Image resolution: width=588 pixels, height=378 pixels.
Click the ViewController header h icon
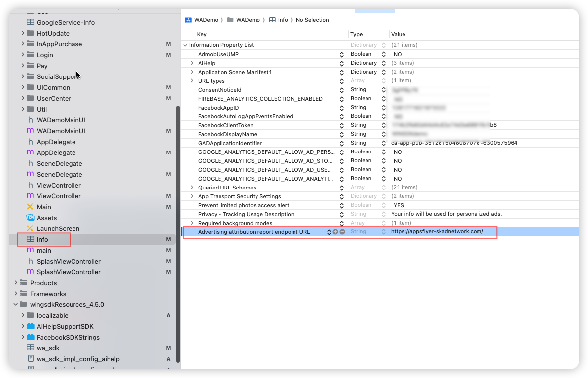(30, 185)
